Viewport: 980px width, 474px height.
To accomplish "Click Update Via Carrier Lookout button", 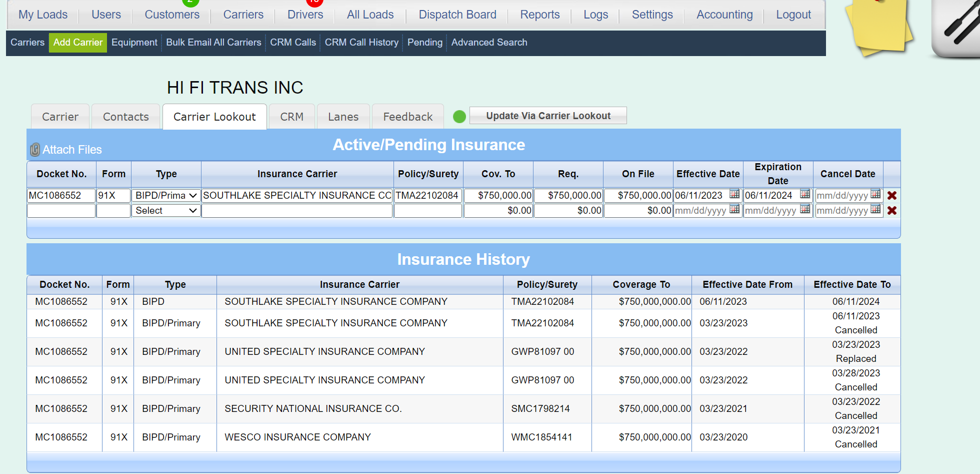I will coord(548,116).
